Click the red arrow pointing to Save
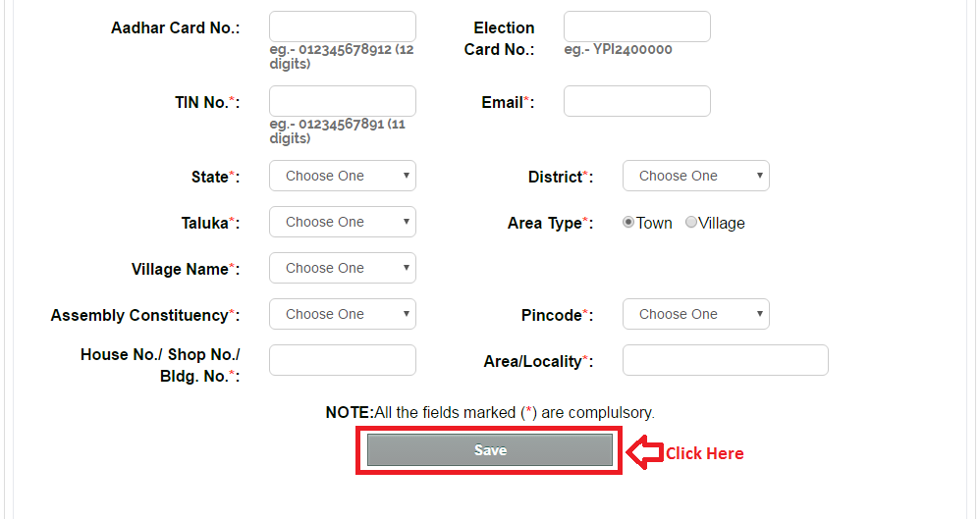This screenshot has width=980, height=519. pos(644,452)
